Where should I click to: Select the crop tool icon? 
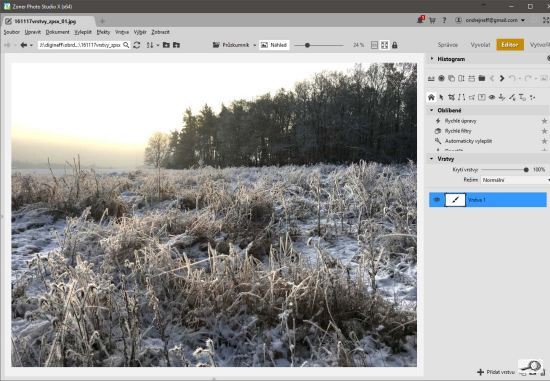451,97
